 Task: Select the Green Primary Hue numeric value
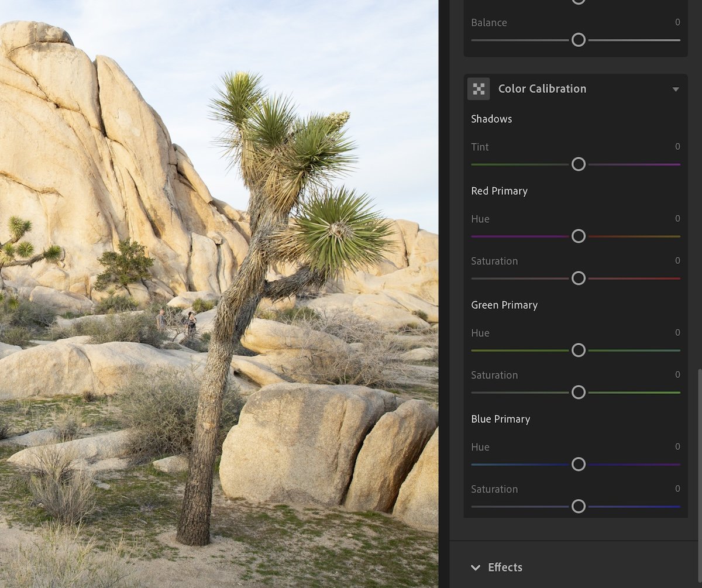coord(677,332)
